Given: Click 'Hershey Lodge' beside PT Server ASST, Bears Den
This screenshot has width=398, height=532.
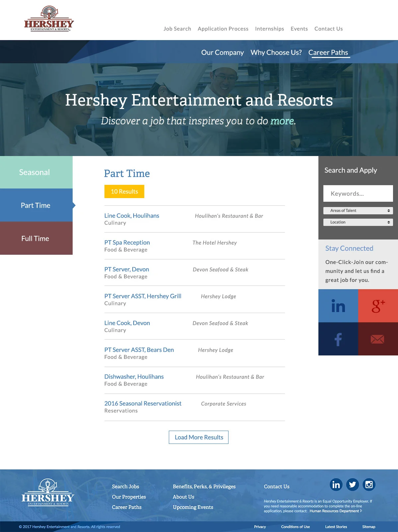Looking at the screenshot, I should (x=216, y=350).
